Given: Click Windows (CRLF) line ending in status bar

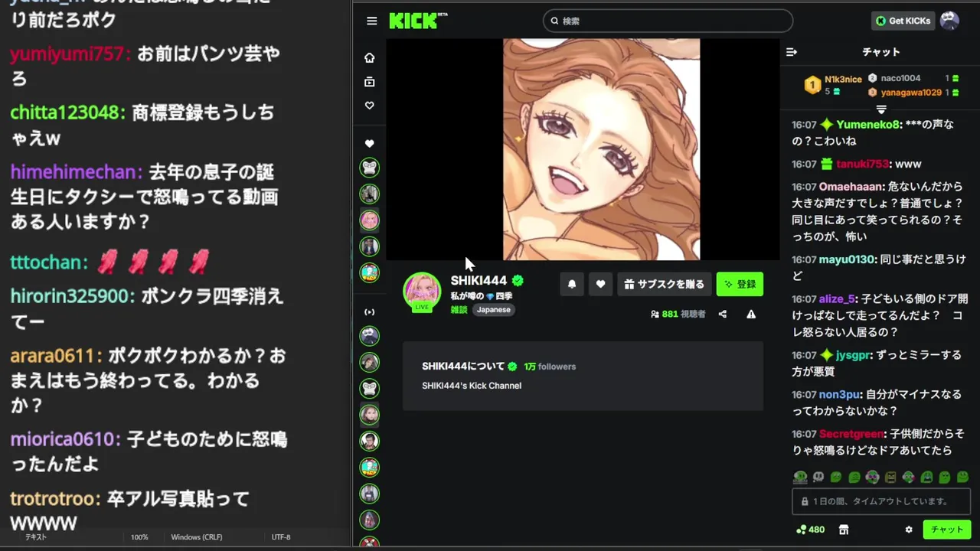Looking at the screenshot, I should pyautogui.click(x=197, y=537).
